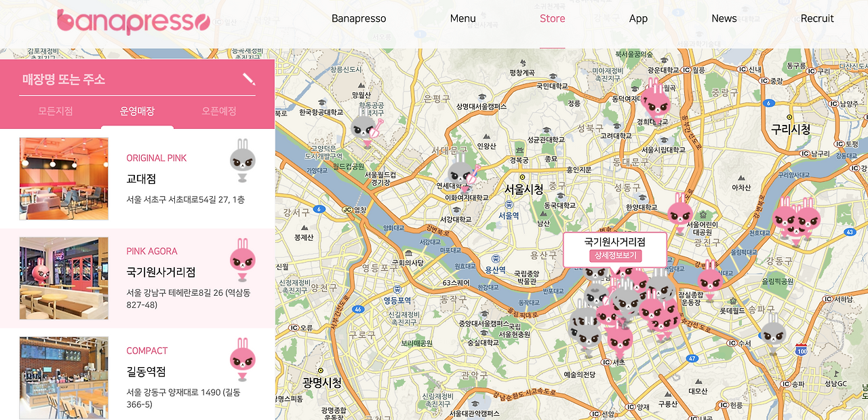868x420 pixels.
Task: Click the 국기원사거리점 title in map popup
Action: [x=615, y=242]
